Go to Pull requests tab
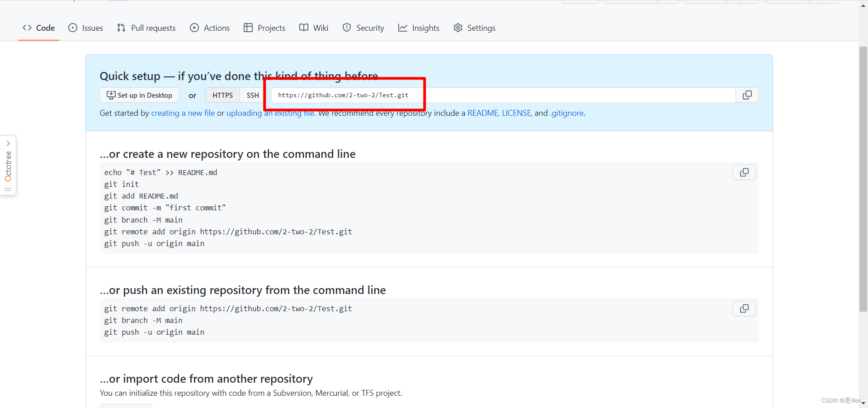Screen dimensions: 868x408 (x=146, y=28)
